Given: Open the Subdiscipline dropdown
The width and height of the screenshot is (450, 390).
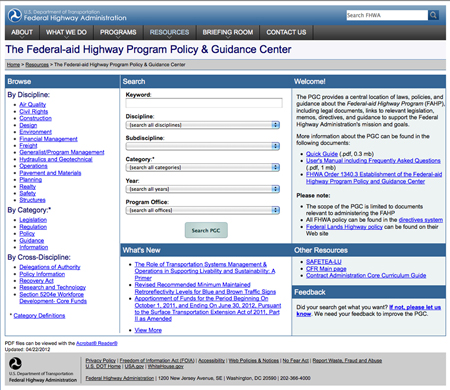Looking at the screenshot, I should pos(203,146).
